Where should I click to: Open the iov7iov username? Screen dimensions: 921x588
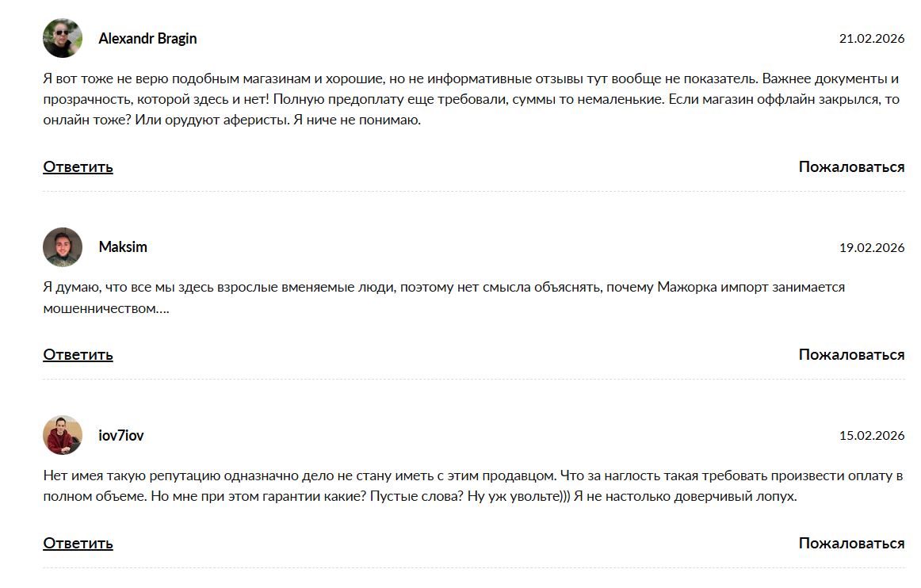click(x=121, y=436)
